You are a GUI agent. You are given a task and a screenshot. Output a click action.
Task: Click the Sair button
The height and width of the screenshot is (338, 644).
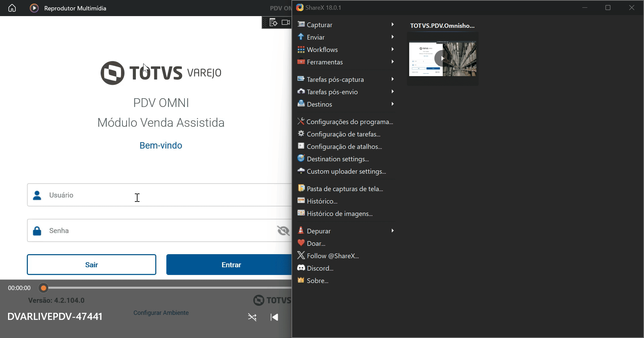point(92,265)
